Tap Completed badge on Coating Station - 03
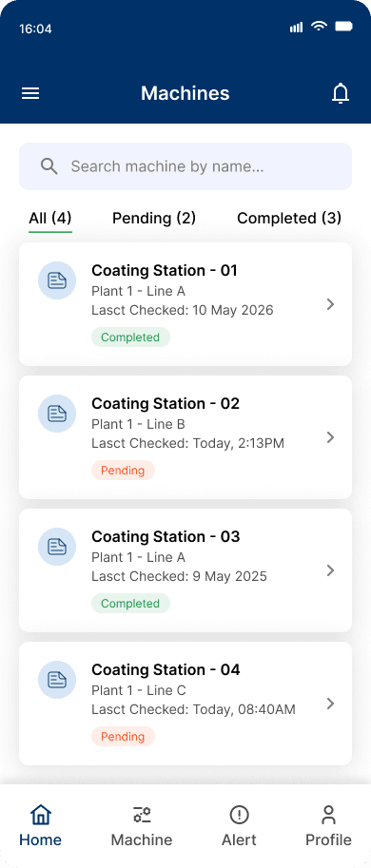371x868 pixels. 130,604
